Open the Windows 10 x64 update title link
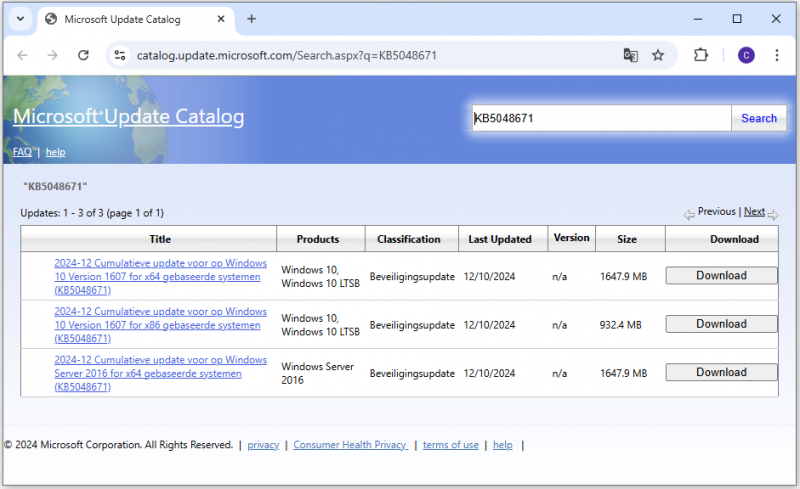Screen dimensions: 800x489 click(160, 277)
